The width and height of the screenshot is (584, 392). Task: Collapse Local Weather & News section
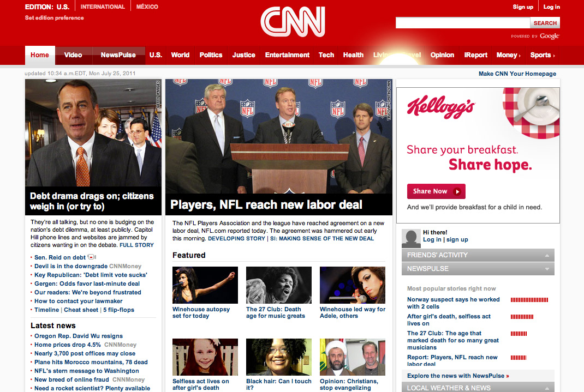pos(547,388)
